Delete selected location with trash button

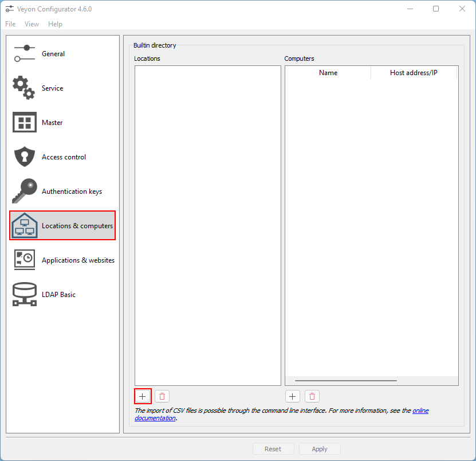162,396
